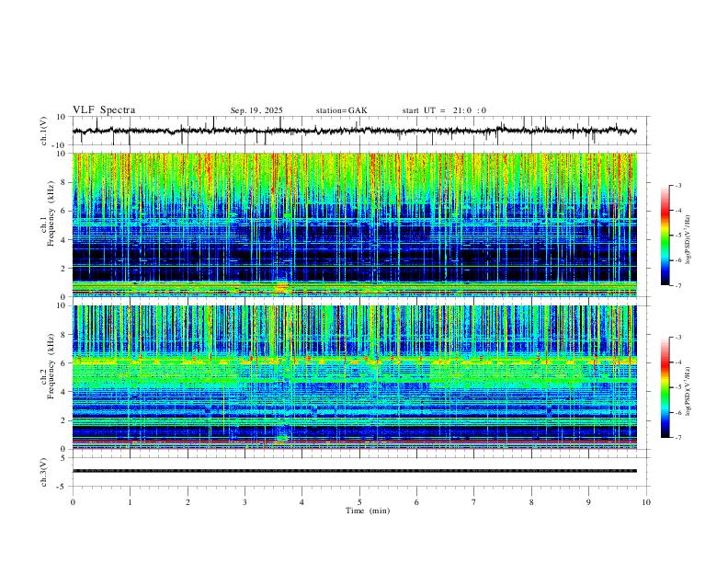Click the time axis tick label '8'
Viewport: 728px width, 563px height.
[531, 502]
